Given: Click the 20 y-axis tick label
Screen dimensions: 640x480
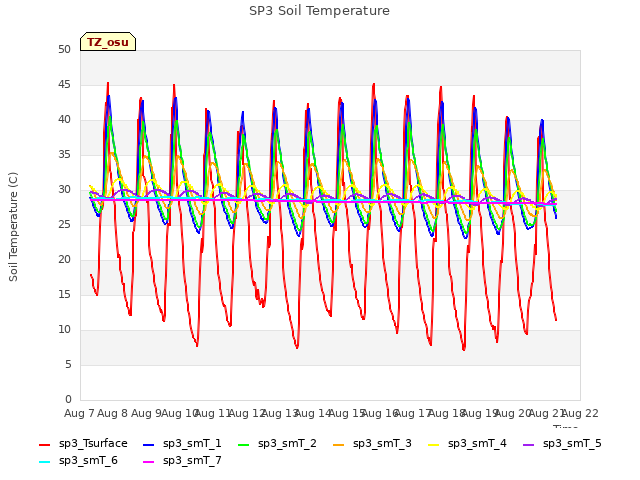Looking at the screenshot, I should click(x=64, y=260).
